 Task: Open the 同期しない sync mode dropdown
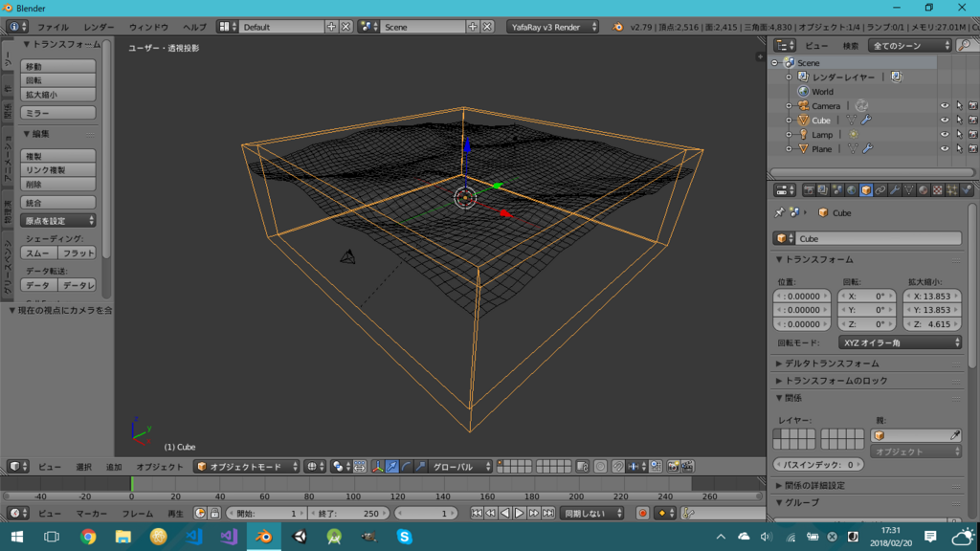(591, 514)
